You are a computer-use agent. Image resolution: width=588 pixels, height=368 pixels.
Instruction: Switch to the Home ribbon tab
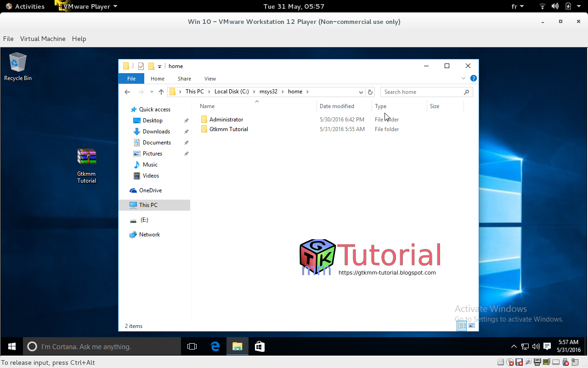point(158,79)
